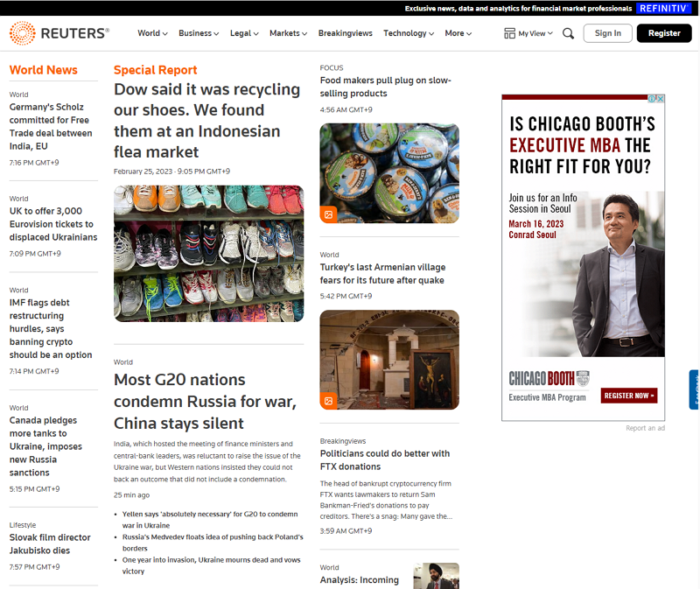
Task: Open the World News section heading
Action: tap(43, 70)
